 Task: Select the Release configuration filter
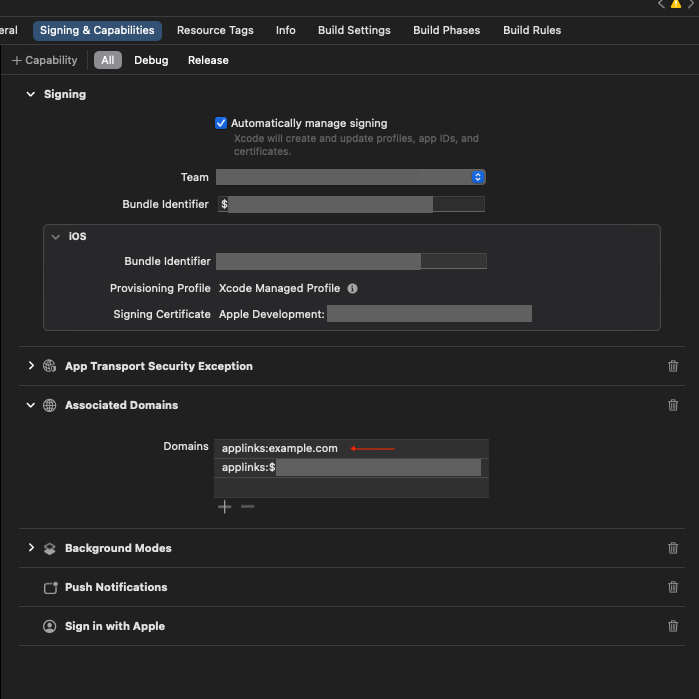pyautogui.click(x=208, y=60)
